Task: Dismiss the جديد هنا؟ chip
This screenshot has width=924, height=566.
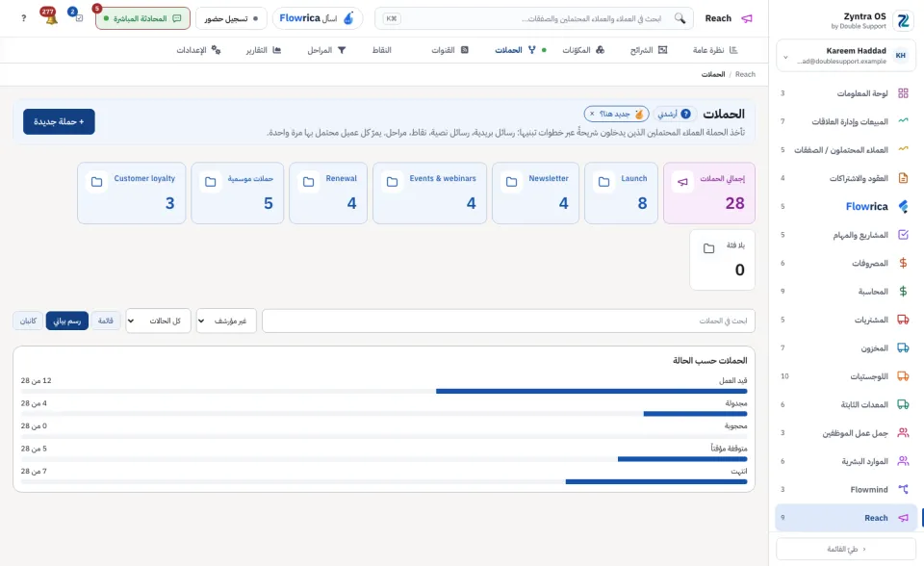Action: (x=592, y=114)
